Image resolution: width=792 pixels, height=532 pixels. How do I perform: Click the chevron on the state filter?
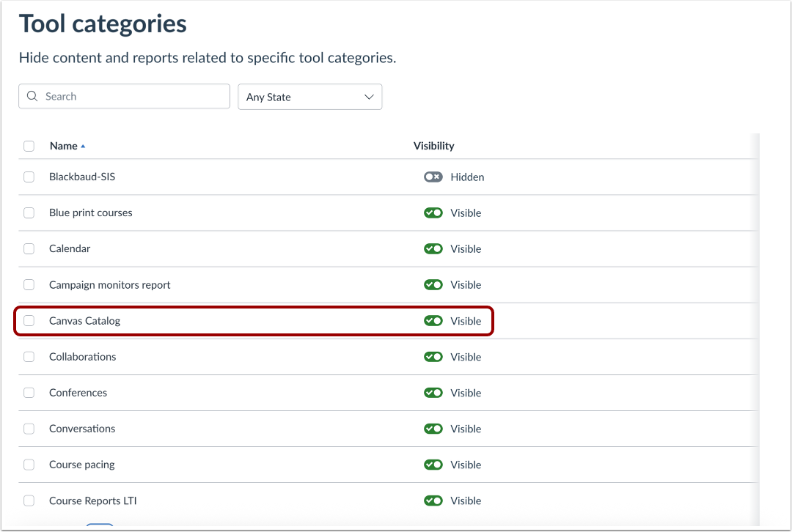pyautogui.click(x=369, y=96)
